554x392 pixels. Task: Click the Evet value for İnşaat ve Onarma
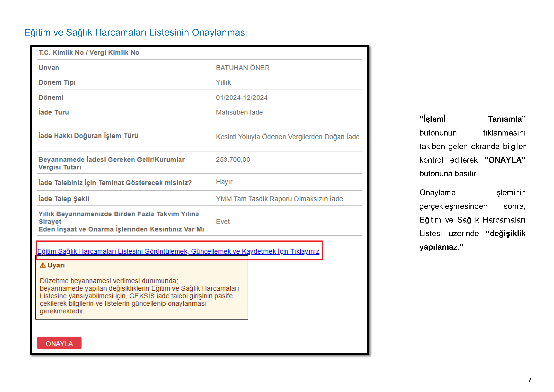pos(222,222)
